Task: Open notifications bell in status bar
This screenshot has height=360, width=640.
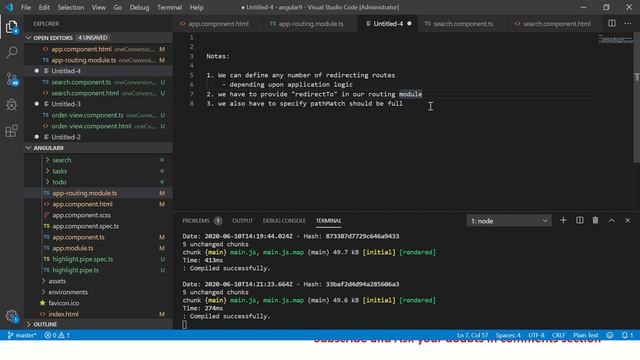Action: coord(627,335)
